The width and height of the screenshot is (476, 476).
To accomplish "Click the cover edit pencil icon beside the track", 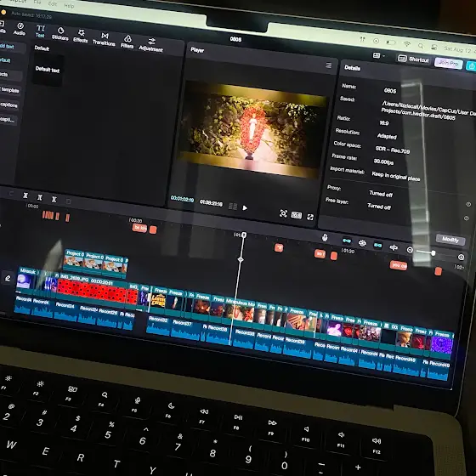I will point(8,278).
